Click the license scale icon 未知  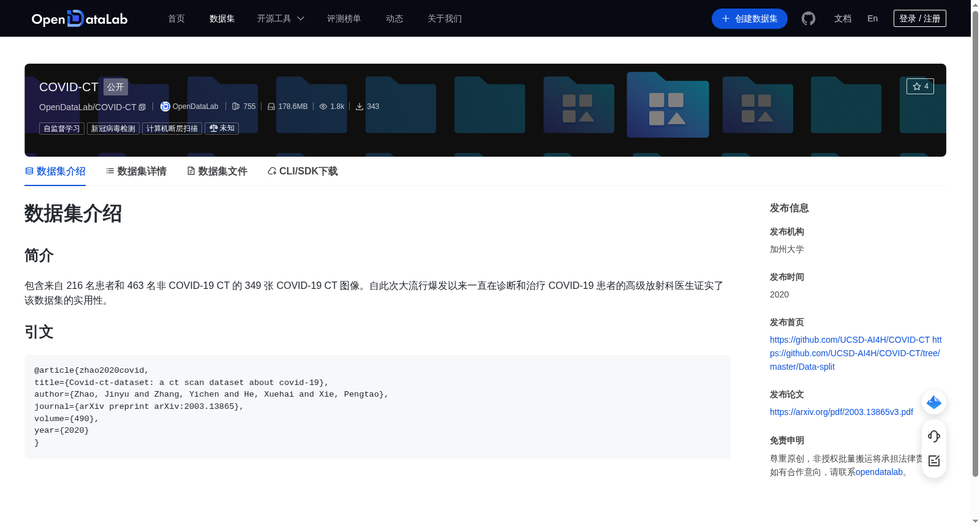click(x=214, y=129)
